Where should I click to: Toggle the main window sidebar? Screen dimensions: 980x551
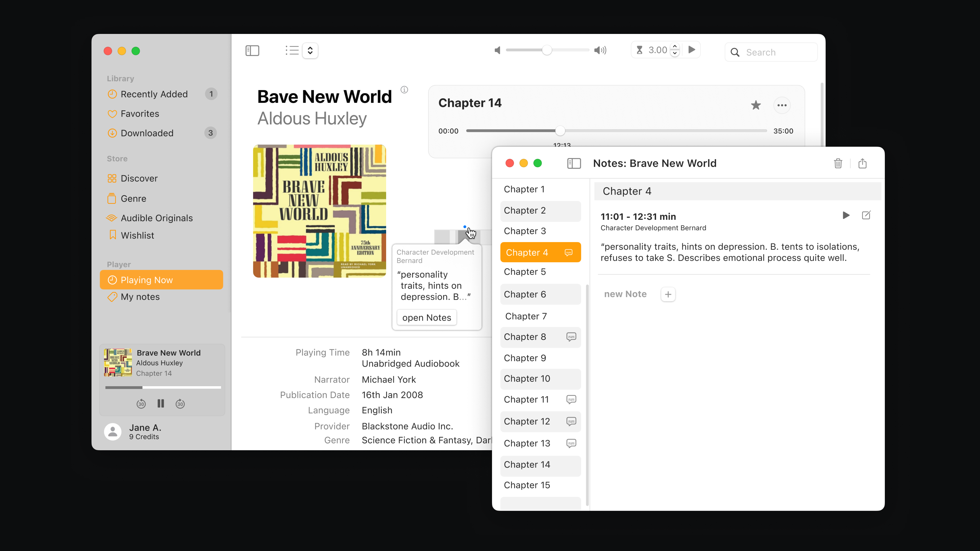[x=252, y=51]
